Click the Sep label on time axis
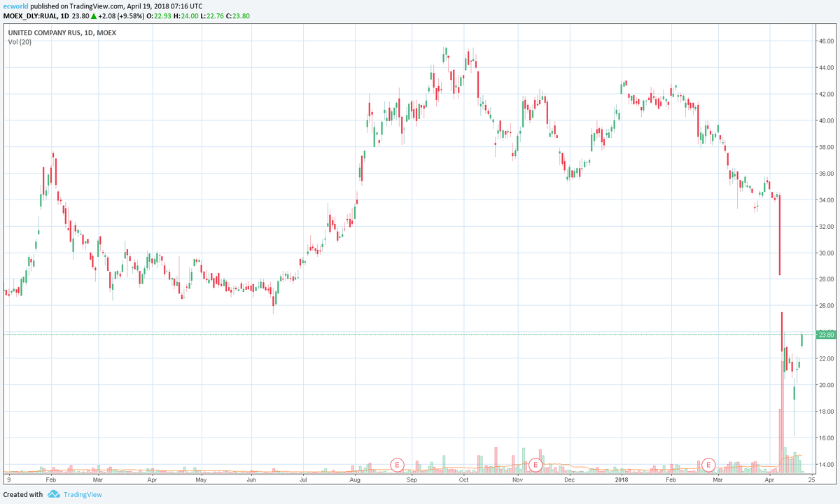Screen dimensions: 840x504 [x=412, y=480]
